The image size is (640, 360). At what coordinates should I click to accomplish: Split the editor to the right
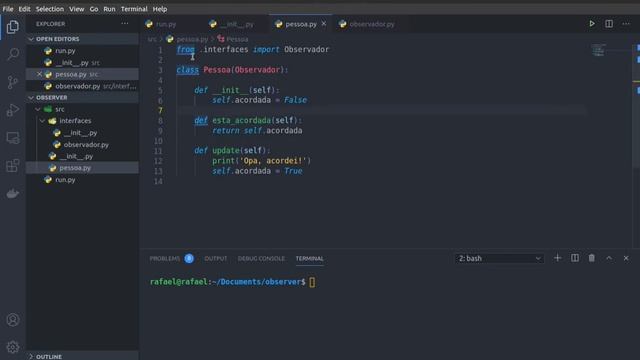click(x=609, y=24)
